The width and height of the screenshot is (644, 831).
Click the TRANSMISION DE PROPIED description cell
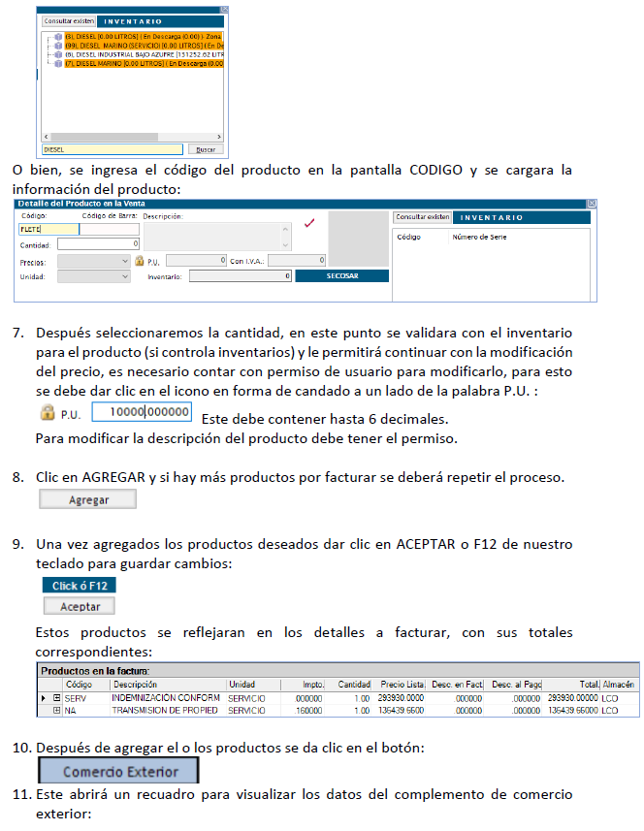tap(168, 710)
